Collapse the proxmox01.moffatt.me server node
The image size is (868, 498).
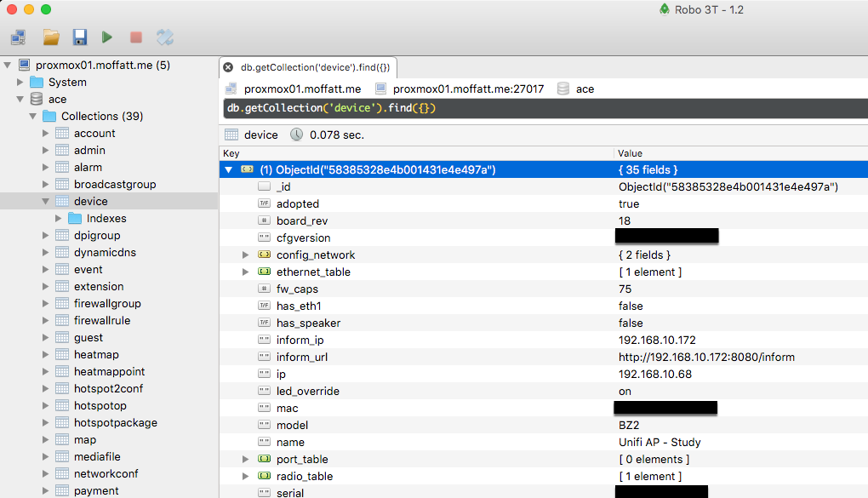(8, 66)
